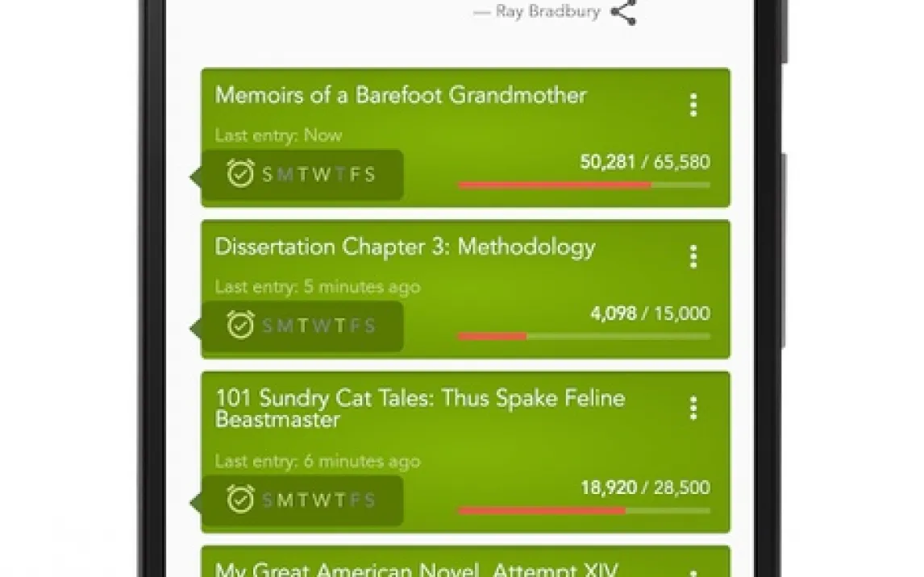Tap 'Last entry: 5 minutes ago' label
Image resolution: width=924 pixels, height=577 pixels.
[x=317, y=287]
